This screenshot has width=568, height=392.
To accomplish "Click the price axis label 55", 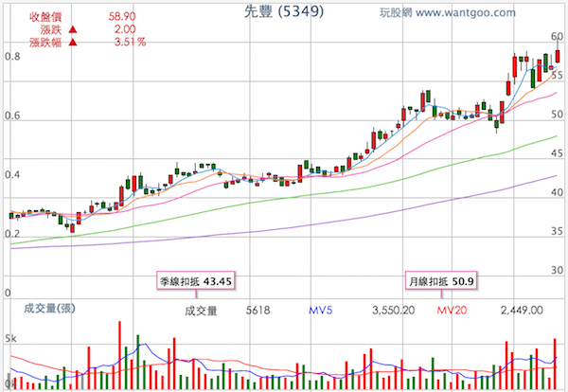I will pyautogui.click(x=558, y=76).
